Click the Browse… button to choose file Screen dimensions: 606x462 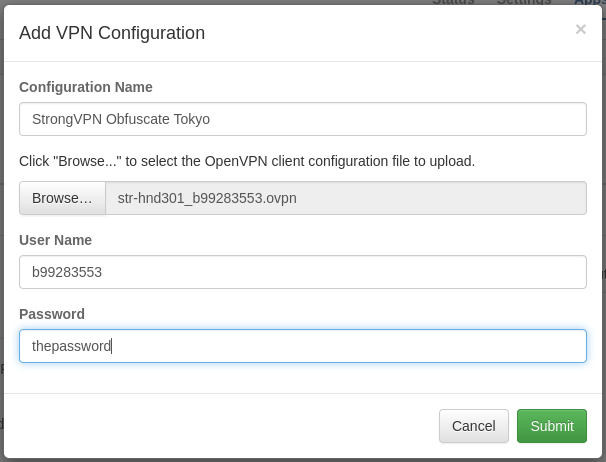(x=62, y=198)
